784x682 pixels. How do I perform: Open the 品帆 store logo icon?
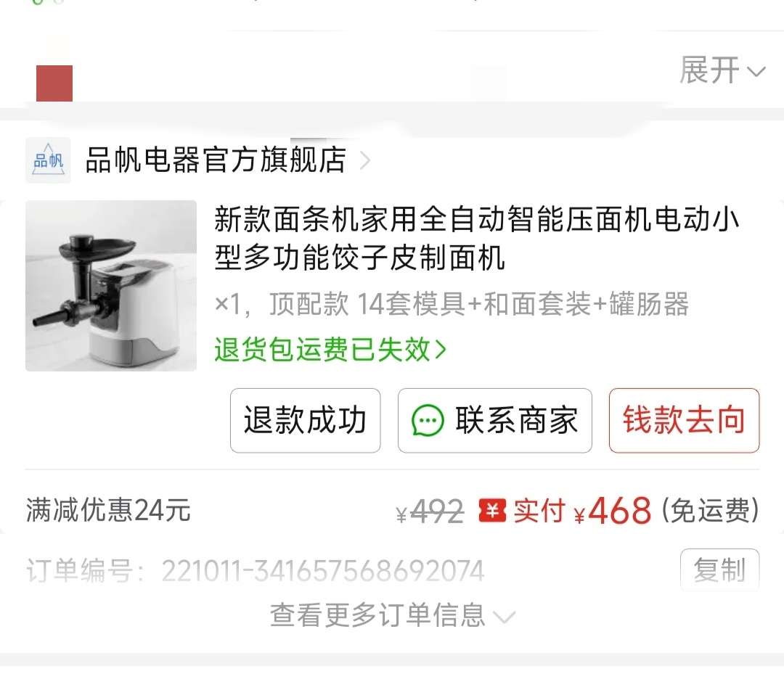48,160
